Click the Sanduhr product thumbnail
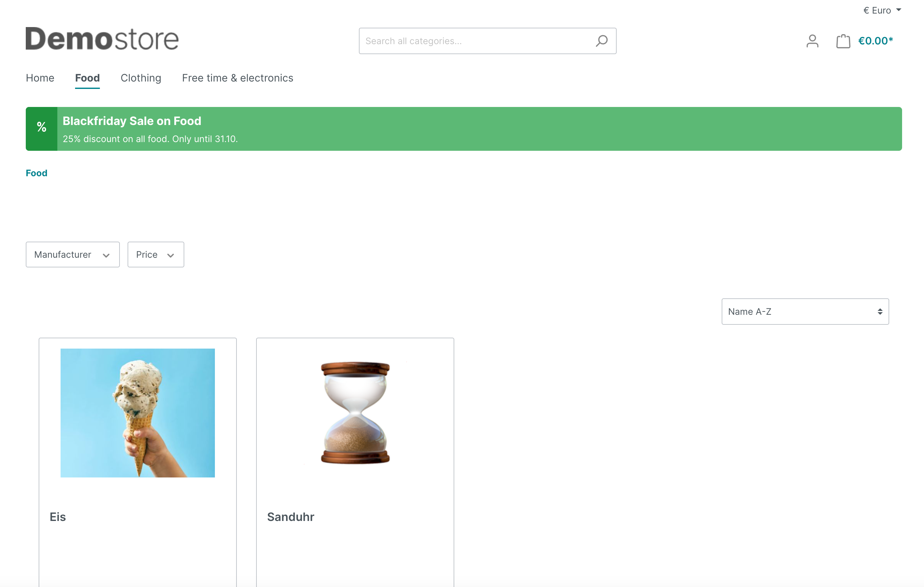This screenshot has height=587, width=924. tap(355, 413)
